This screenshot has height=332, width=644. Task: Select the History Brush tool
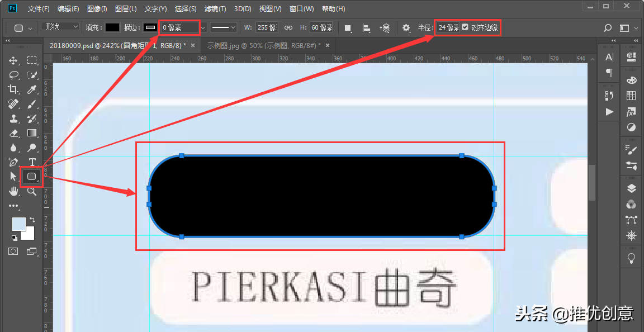(32, 118)
